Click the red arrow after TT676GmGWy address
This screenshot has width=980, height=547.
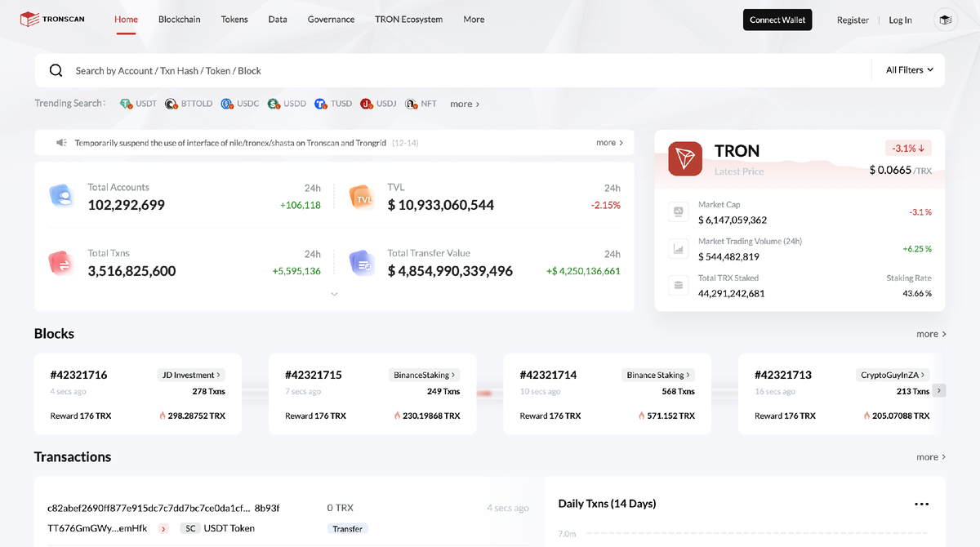163,529
